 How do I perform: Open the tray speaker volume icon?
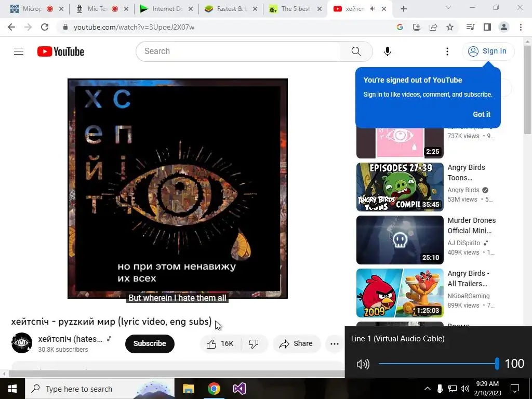point(465,389)
